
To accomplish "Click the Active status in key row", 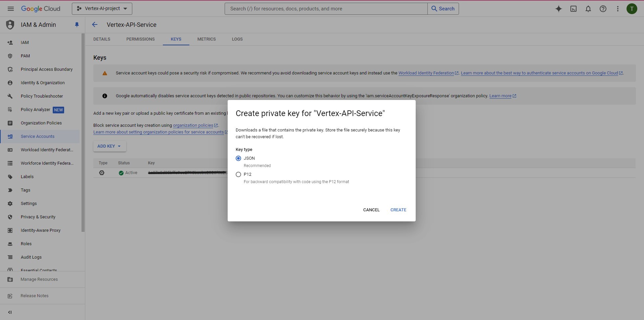I will (x=128, y=173).
